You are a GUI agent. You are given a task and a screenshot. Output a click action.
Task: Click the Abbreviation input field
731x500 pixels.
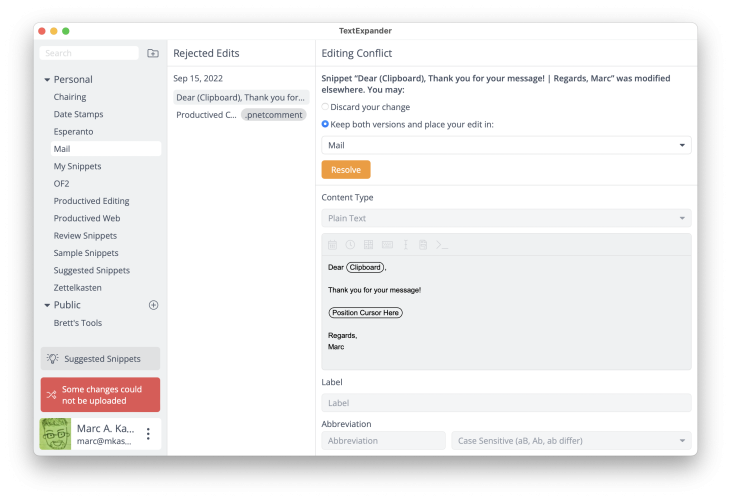pos(383,440)
